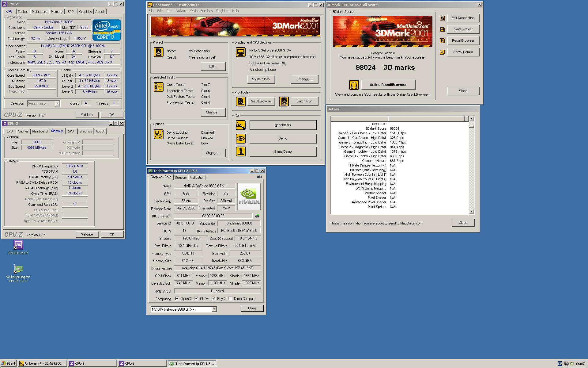This screenshot has height=368, width=588.
Task: Click the Show Details magnifier icon
Action: [442, 52]
